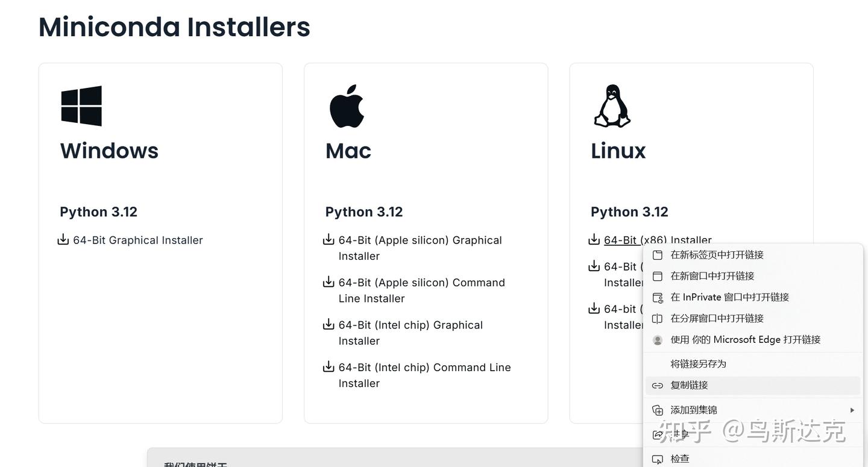Viewport: 868px width, 467px height.
Task: Click download icon beside Apple silicon Graphical Installer
Action: tap(329, 240)
